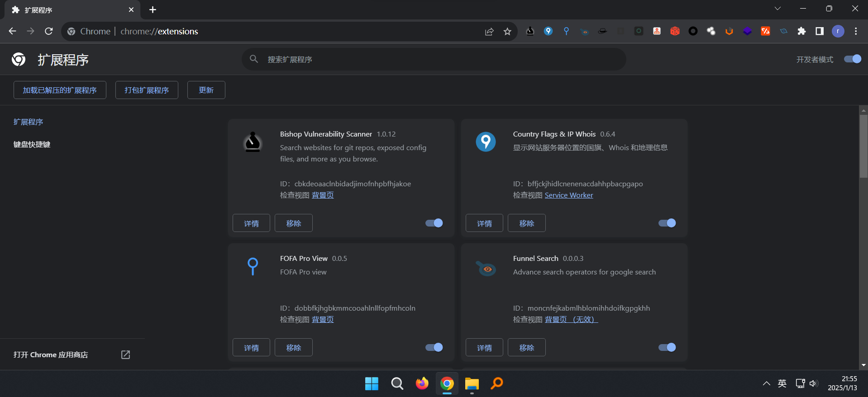Click the scrollbar down arrow
Image resolution: width=868 pixels, height=397 pixels.
(863, 365)
